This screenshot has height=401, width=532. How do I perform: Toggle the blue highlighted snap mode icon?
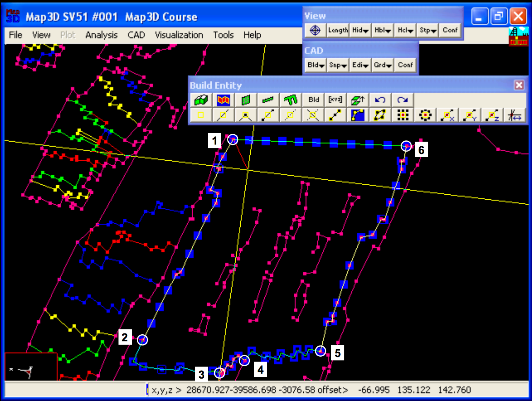(x=358, y=115)
